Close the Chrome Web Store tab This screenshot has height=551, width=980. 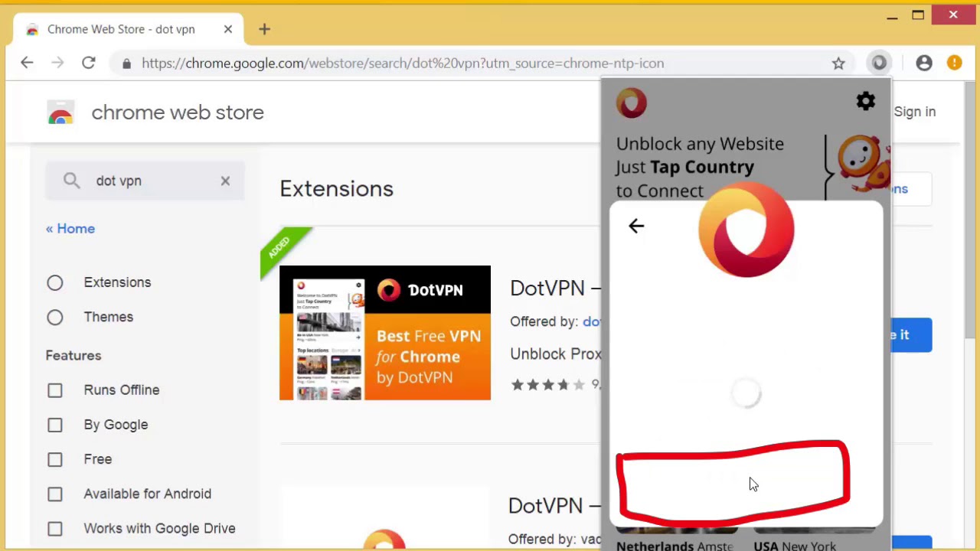click(x=228, y=29)
